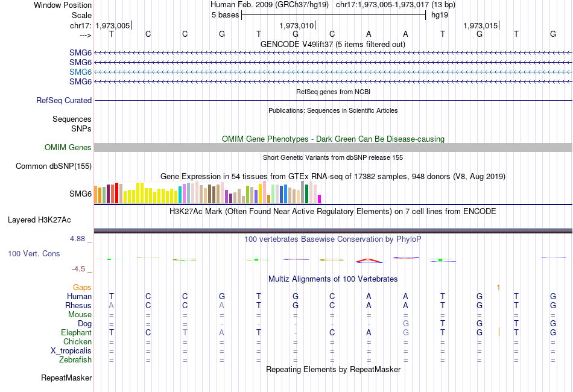Click the SNPs track label
Image resolution: width=573 pixels, height=392 pixels.
click(81, 128)
